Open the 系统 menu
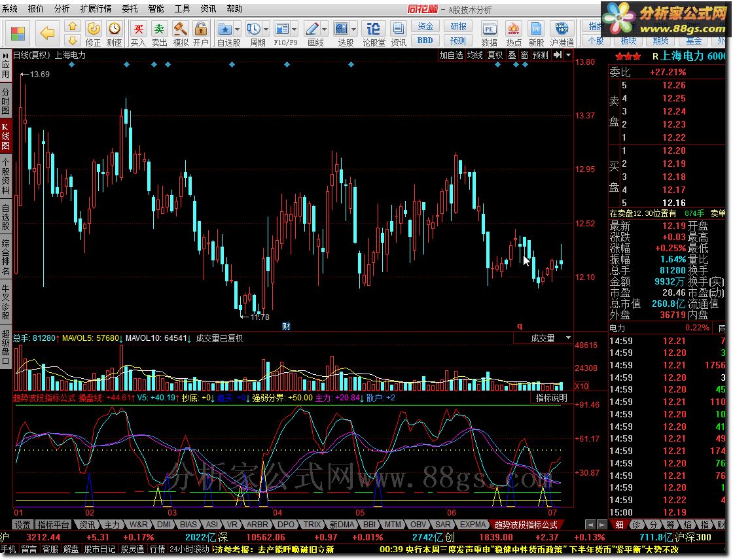Viewport: 733px width, 560px height. (10, 9)
